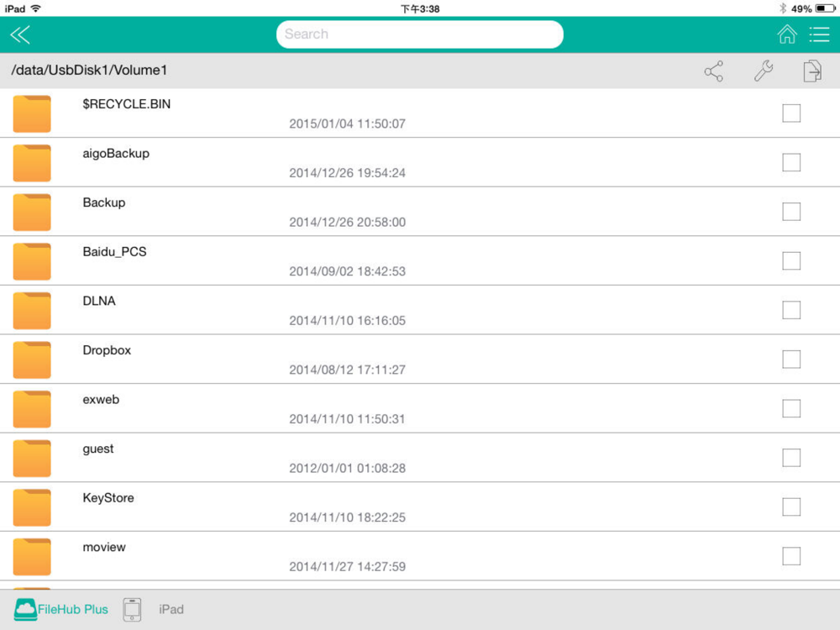This screenshot has width=840, height=630.
Task: Tap the Baidu_PCS name
Action: pyautogui.click(x=114, y=252)
